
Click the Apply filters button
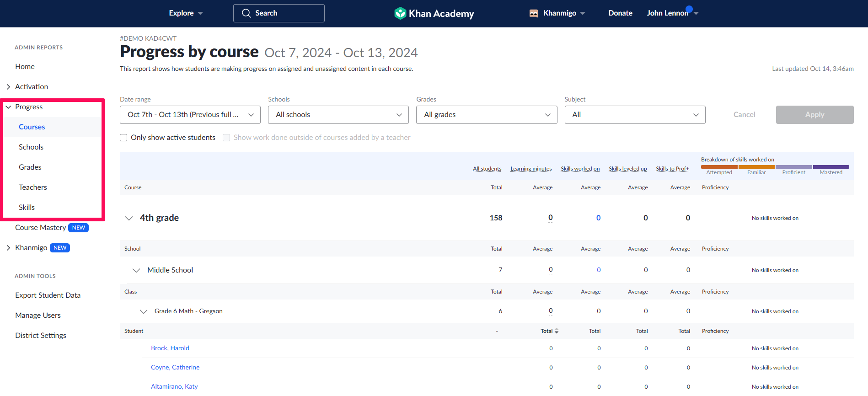pyautogui.click(x=814, y=115)
